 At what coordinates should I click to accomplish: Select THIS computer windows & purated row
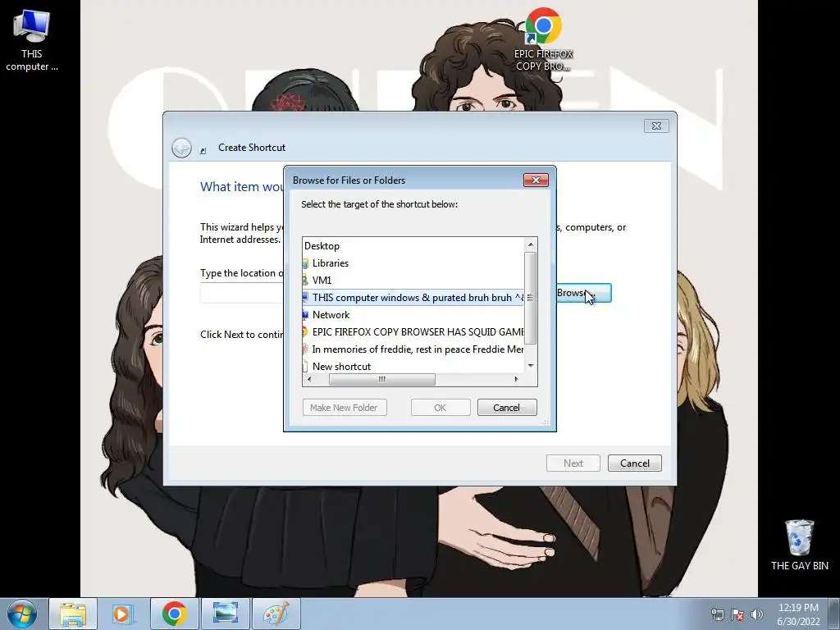(x=413, y=297)
